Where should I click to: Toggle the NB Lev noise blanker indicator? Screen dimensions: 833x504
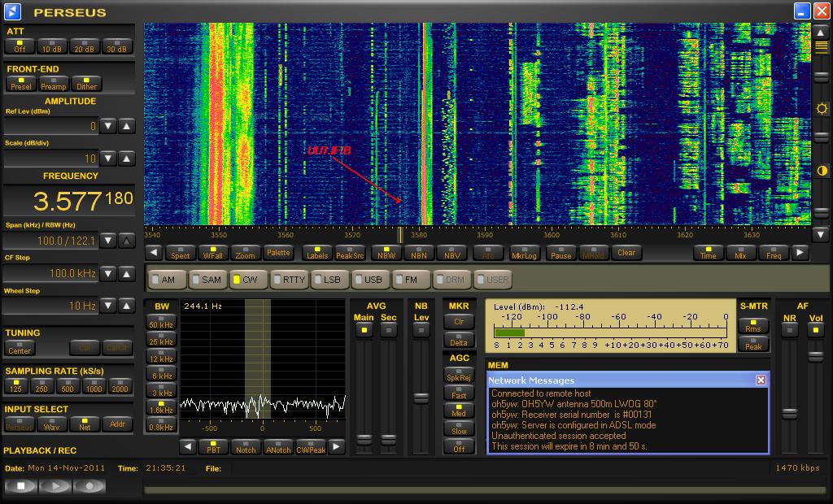[421, 329]
